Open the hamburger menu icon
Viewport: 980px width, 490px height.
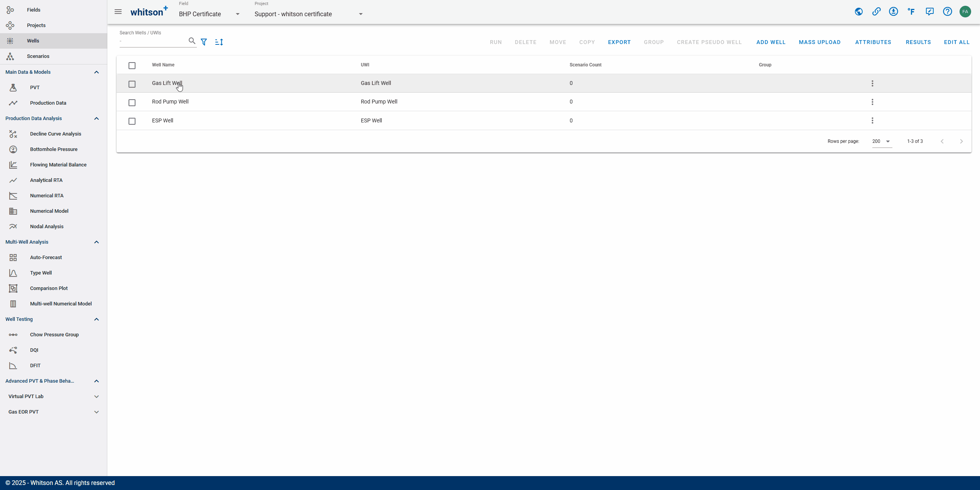pos(118,12)
